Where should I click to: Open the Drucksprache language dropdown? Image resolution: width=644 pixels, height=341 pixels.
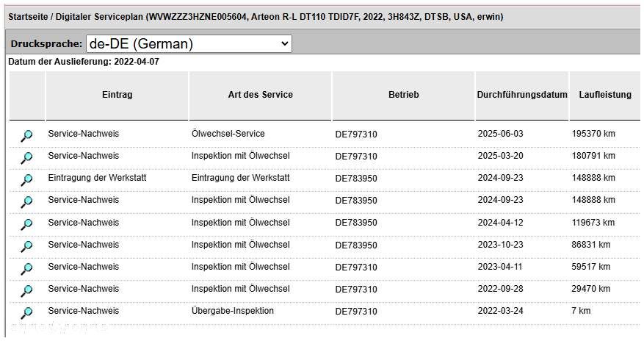[189, 44]
